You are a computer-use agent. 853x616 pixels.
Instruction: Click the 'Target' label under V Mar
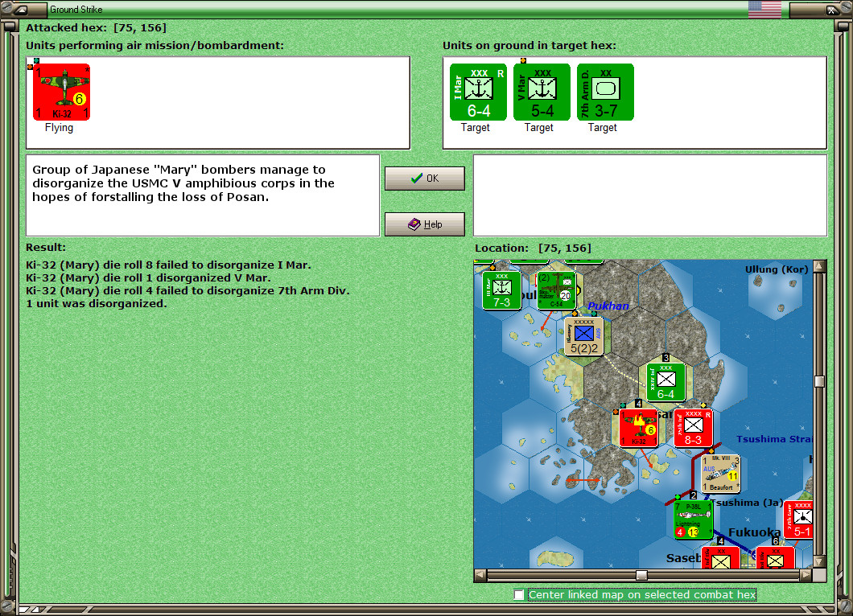(539, 128)
